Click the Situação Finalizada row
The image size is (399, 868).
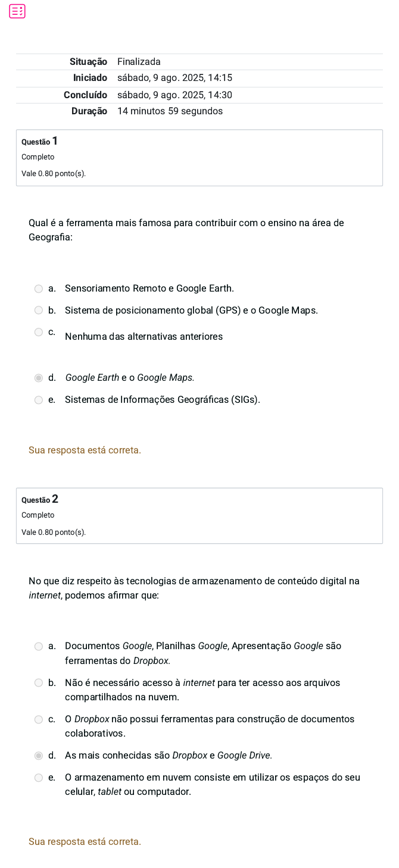click(199, 62)
